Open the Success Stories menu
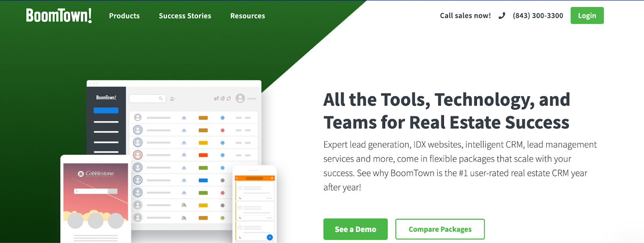Screen dimensions: 644x243 coord(185,16)
